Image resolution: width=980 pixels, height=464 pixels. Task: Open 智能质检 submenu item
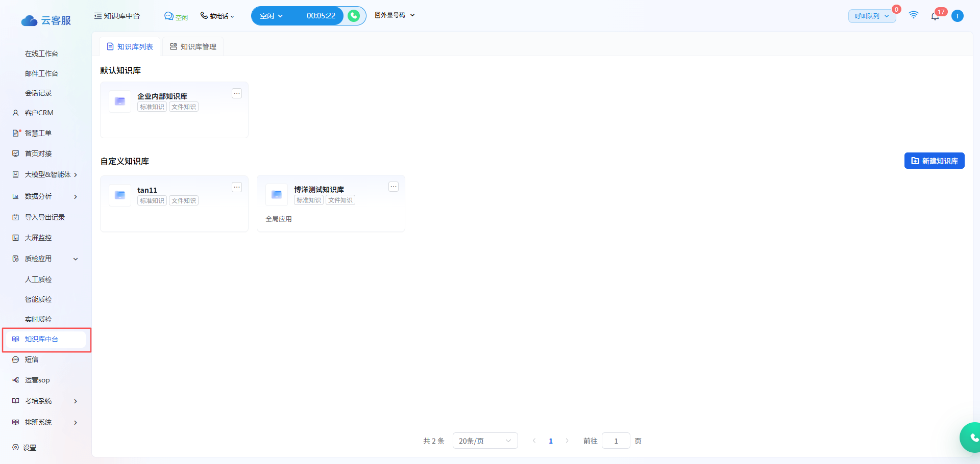click(x=38, y=299)
